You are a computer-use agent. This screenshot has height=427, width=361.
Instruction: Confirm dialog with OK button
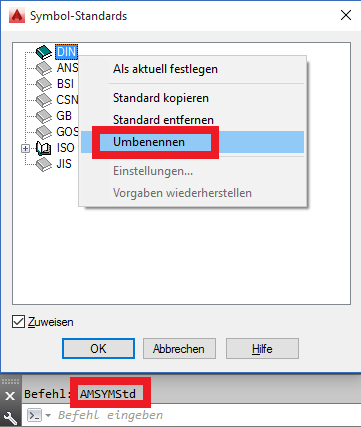pyautogui.click(x=98, y=349)
